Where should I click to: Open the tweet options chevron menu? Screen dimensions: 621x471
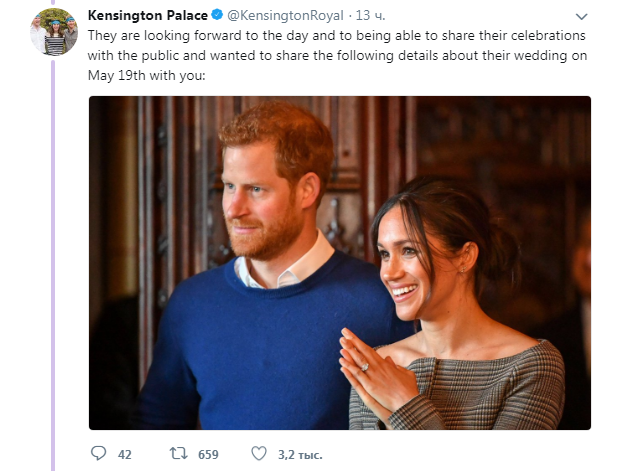582,17
